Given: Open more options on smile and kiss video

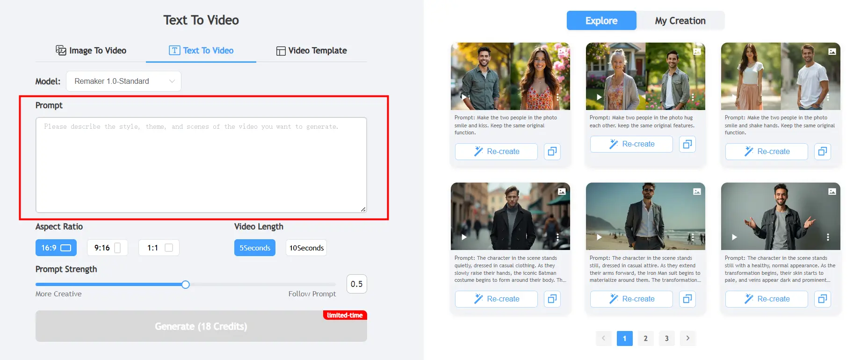Looking at the screenshot, I should click(557, 97).
